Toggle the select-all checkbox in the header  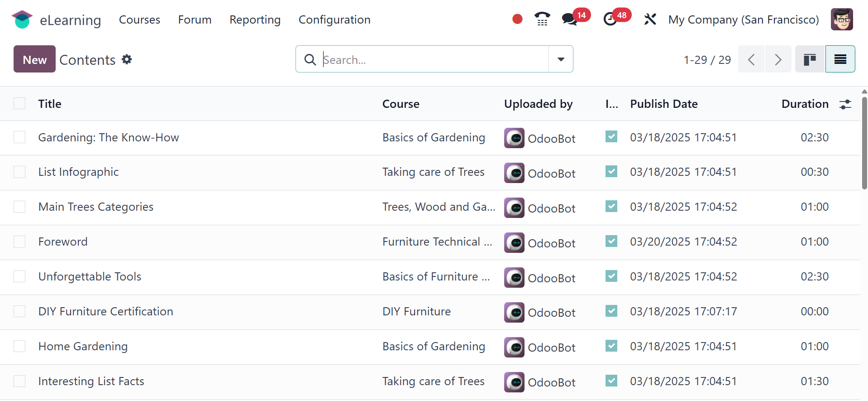tap(19, 103)
